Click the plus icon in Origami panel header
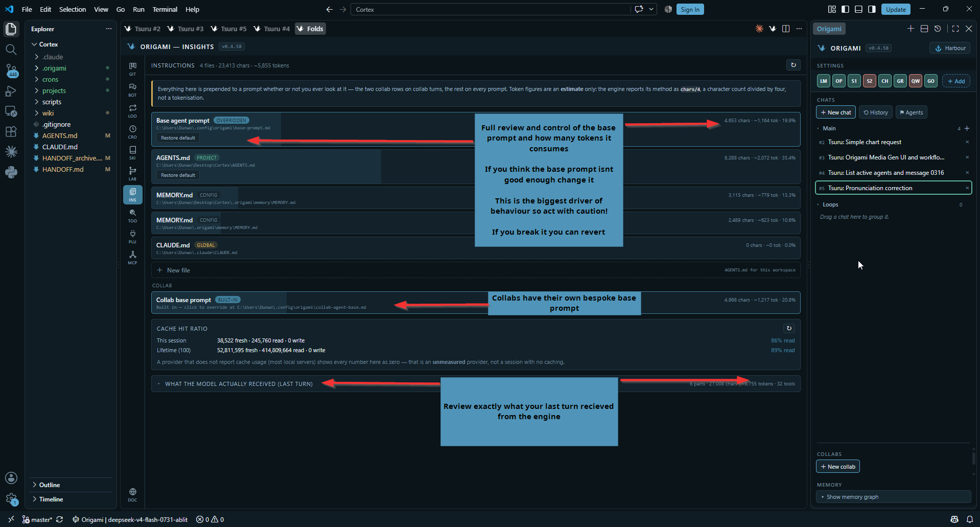Screen dimensions: 980x527 coord(911,29)
